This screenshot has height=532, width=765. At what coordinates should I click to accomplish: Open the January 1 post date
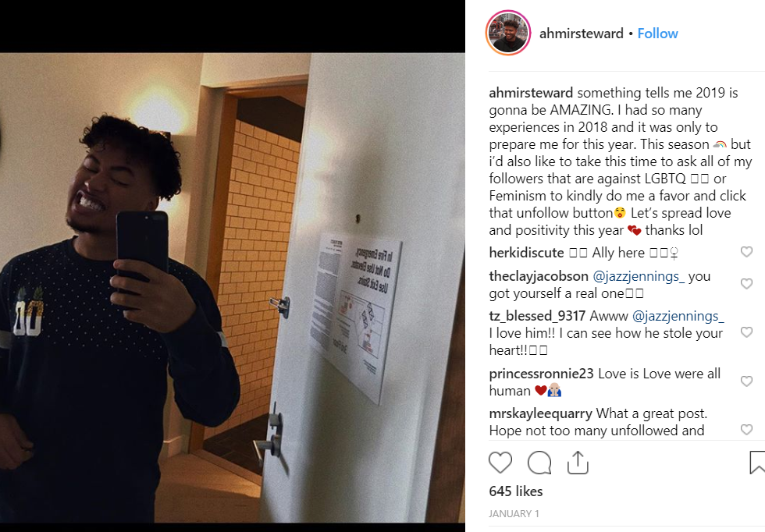click(x=514, y=513)
